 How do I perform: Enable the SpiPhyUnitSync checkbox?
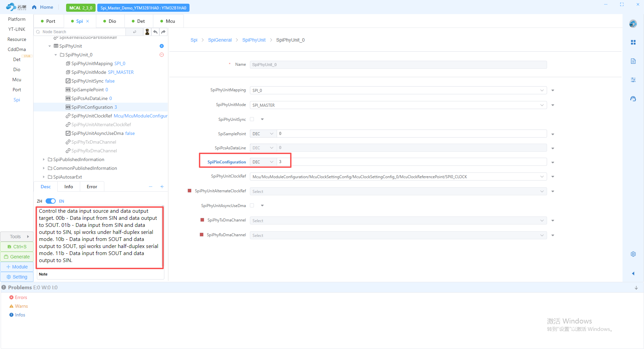252,119
